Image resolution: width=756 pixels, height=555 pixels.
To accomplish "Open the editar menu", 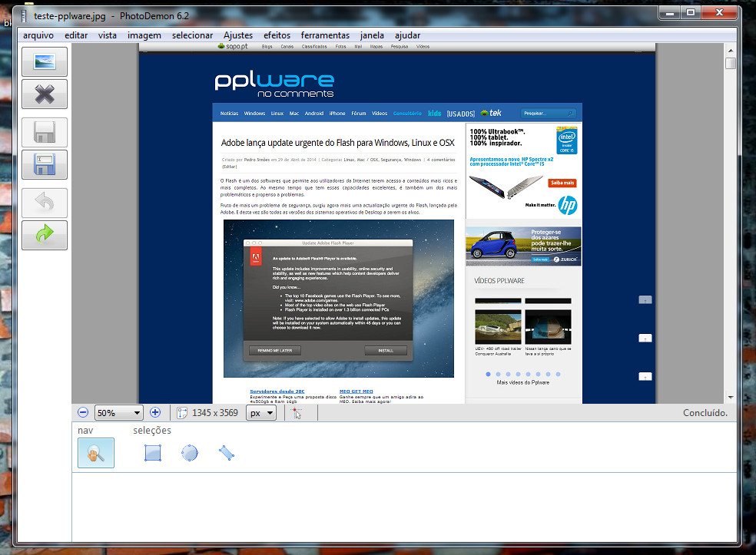I will coord(76,35).
